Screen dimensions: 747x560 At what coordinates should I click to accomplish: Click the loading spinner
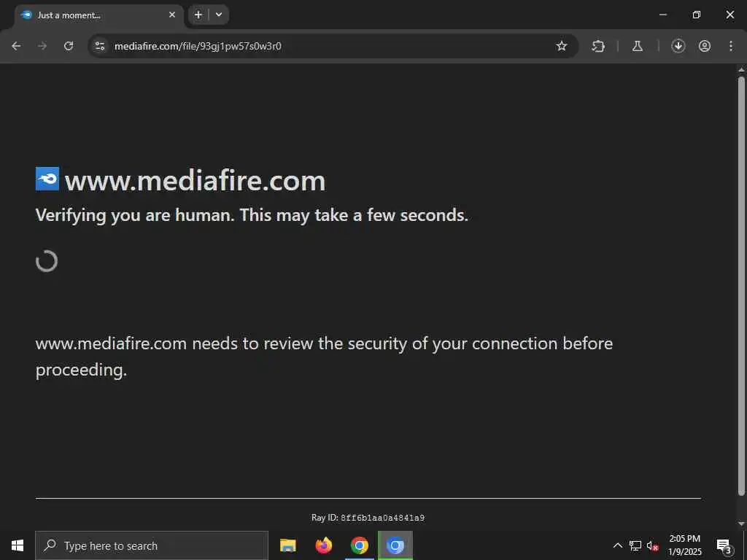[x=47, y=261]
